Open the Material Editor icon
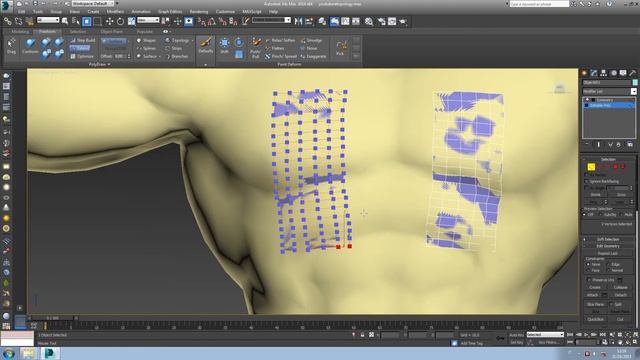The width and height of the screenshot is (640, 360). [x=369, y=21]
